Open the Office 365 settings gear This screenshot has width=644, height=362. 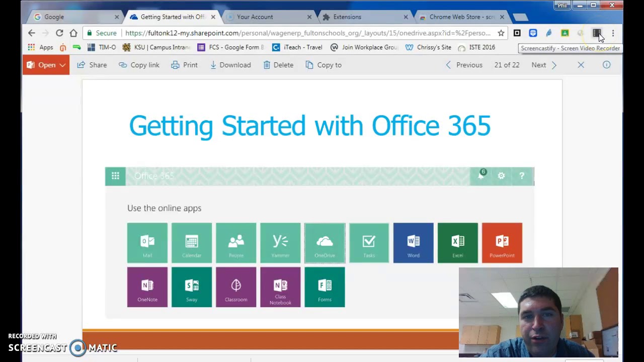coord(501,175)
